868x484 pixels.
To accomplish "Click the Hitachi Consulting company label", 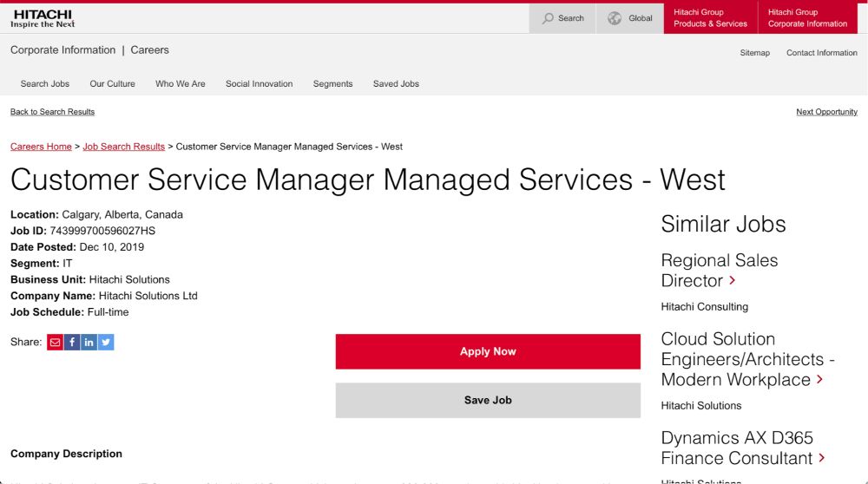I will [x=704, y=306].
